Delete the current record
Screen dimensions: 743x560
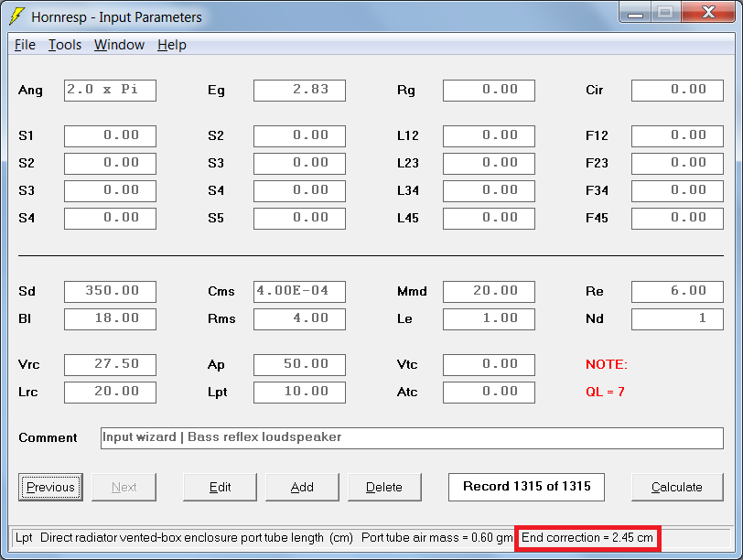click(384, 487)
